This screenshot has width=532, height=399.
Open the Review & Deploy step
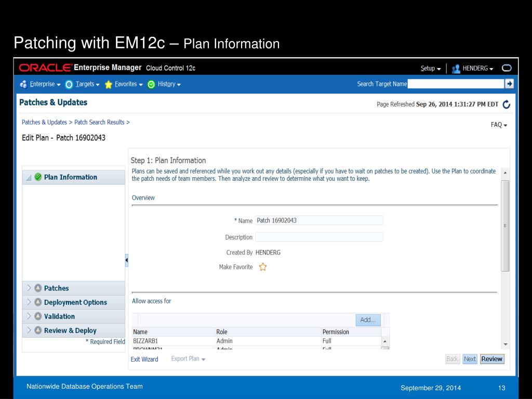pos(70,331)
